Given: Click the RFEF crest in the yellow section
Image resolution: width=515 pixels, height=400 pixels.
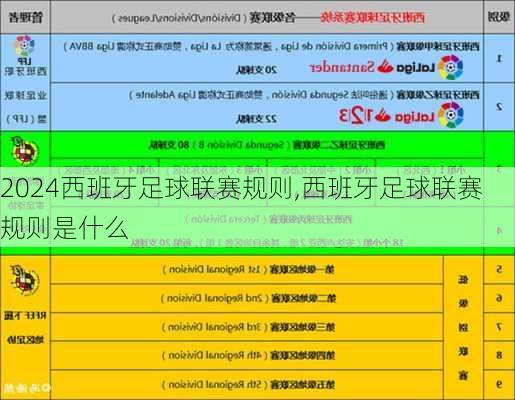Looking at the screenshot, I should [x=24, y=279].
